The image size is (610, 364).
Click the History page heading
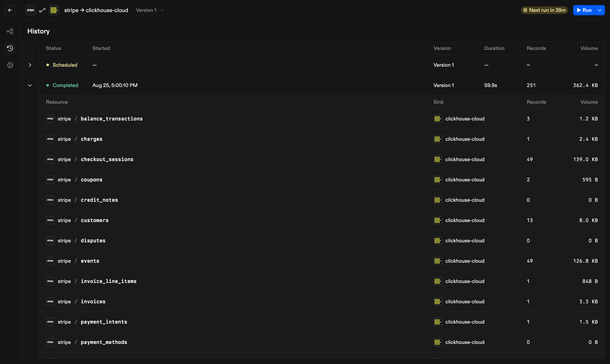click(39, 31)
